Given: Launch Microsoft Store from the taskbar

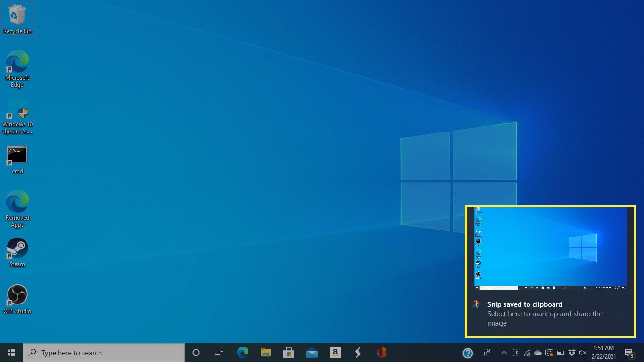Looking at the screenshot, I should pyautogui.click(x=289, y=353).
